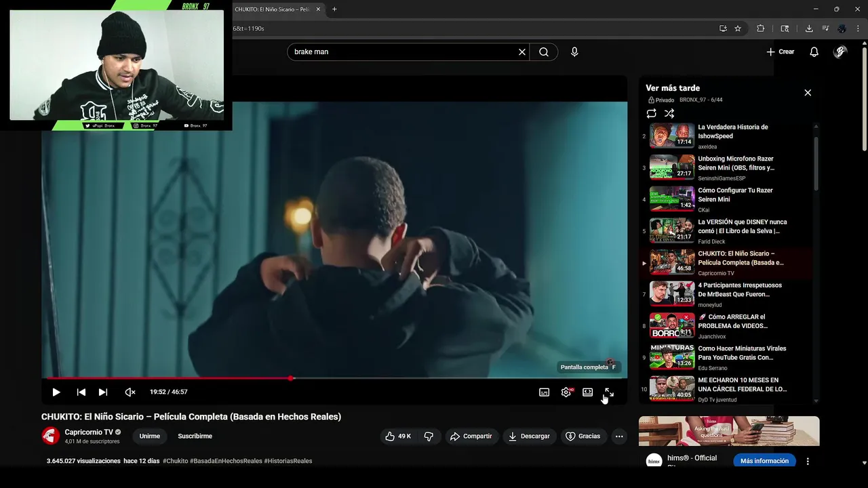868x488 pixels.
Task: Click Suscribirme button
Action: (195, 436)
